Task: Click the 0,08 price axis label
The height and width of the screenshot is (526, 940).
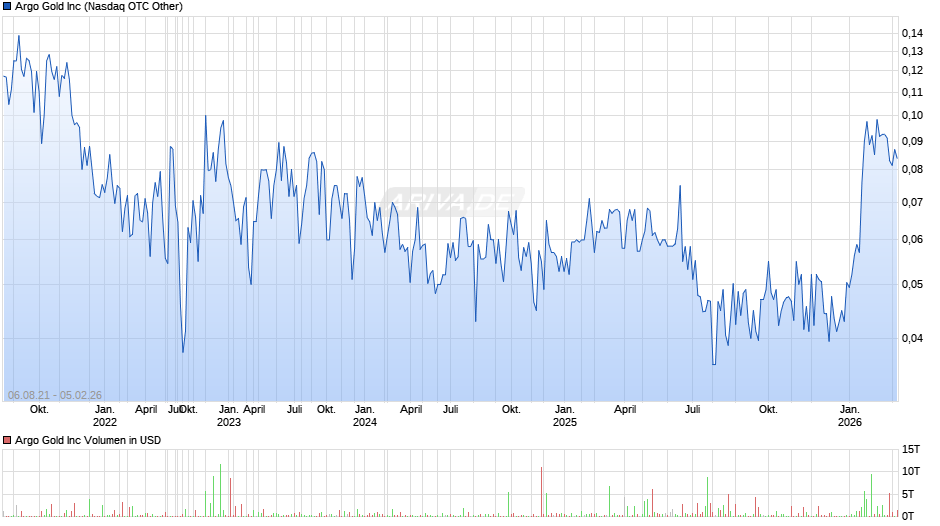Action: (x=912, y=170)
